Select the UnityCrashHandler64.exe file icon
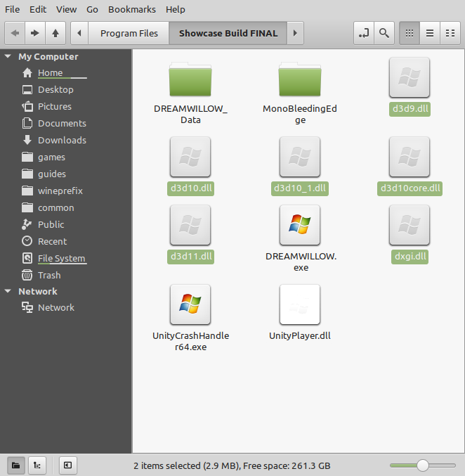The width and height of the screenshot is (465, 476). pyautogui.click(x=190, y=304)
